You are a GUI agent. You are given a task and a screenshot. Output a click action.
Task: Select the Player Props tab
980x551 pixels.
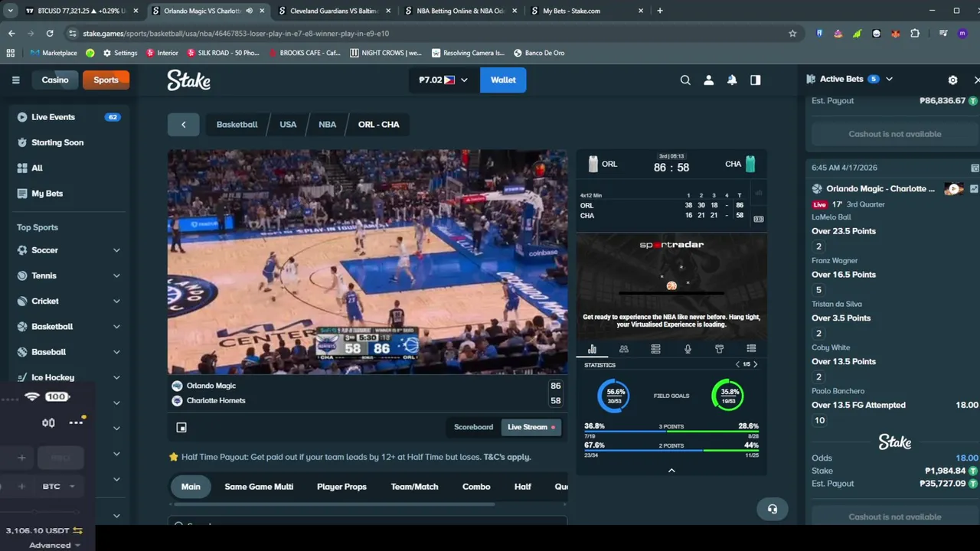click(x=341, y=487)
